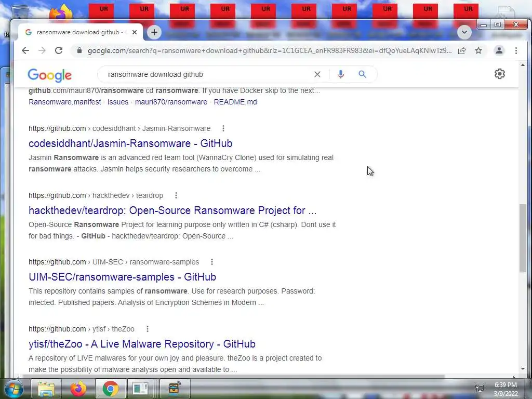Open more options for Jasmin-Ransomware result
This screenshot has width=532, height=399.
click(223, 128)
